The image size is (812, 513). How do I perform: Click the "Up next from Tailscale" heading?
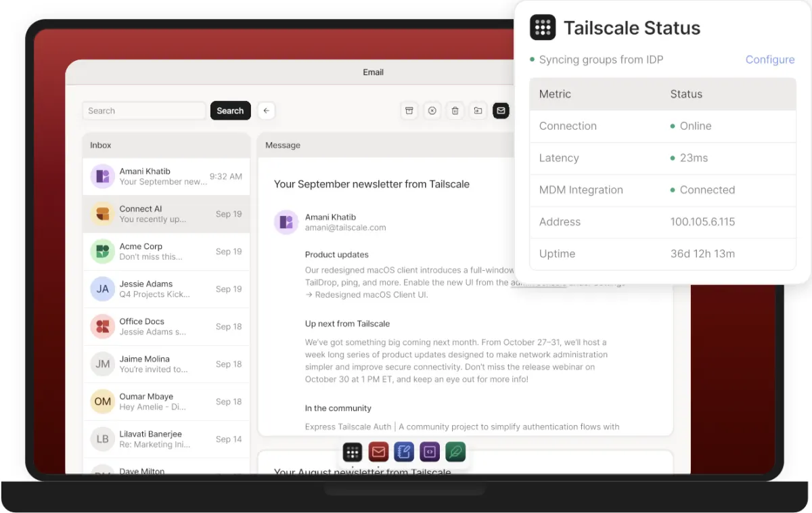pyautogui.click(x=348, y=324)
